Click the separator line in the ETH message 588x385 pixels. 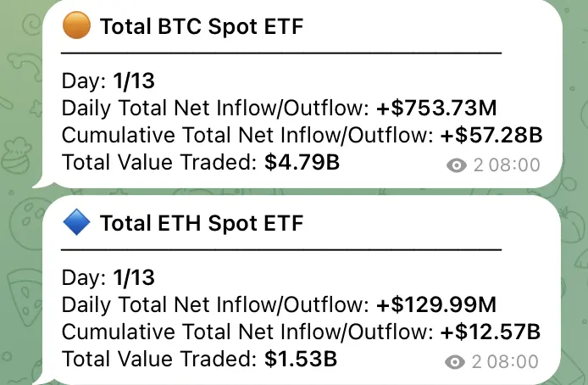pyautogui.click(x=281, y=249)
